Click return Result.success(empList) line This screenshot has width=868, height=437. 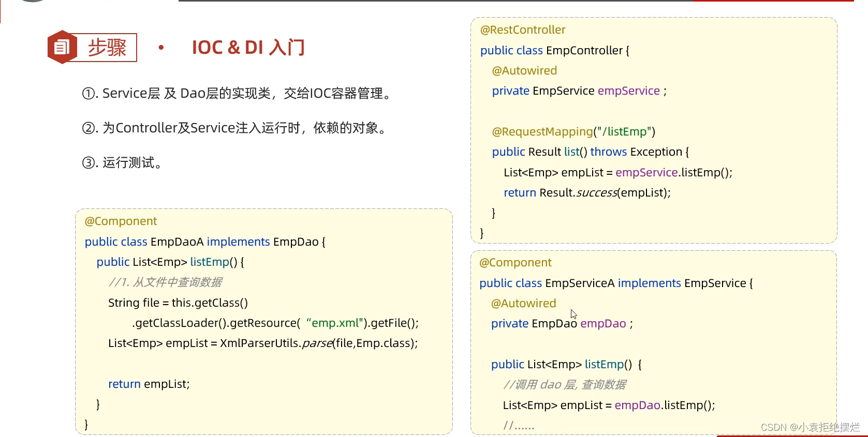point(587,193)
